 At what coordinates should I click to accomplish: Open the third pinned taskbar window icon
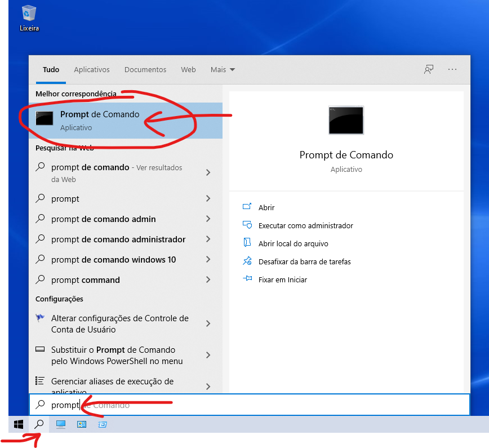103,424
